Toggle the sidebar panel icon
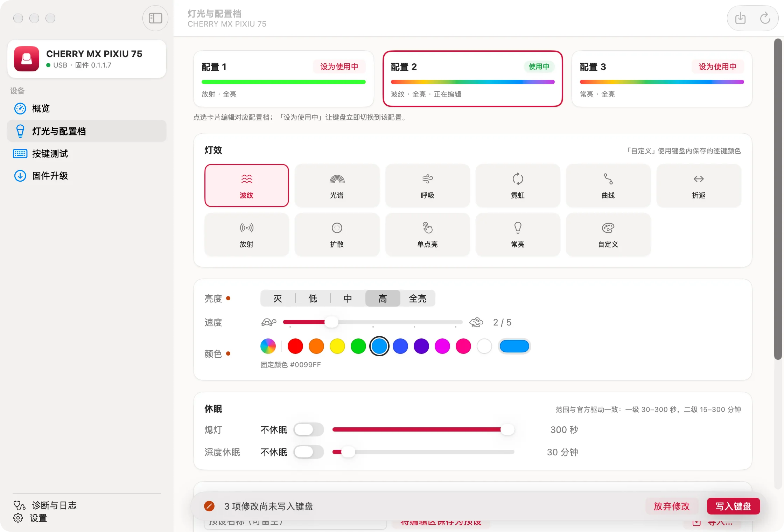The width and height of the screenshot is (784, 532). tap(155, 18)
